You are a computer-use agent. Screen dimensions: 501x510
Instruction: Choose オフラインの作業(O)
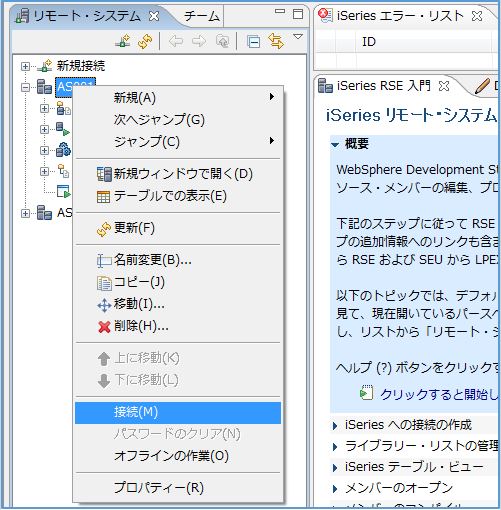[178, 456]
